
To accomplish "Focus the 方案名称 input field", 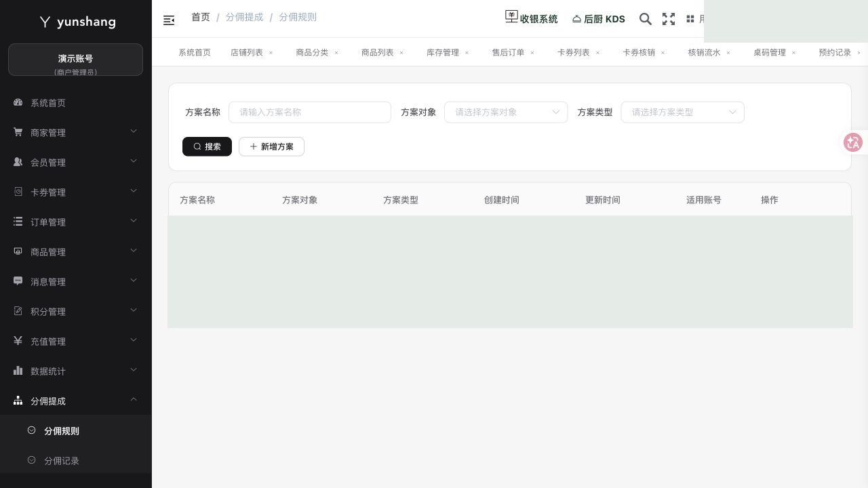I will (x=310, y=112).
